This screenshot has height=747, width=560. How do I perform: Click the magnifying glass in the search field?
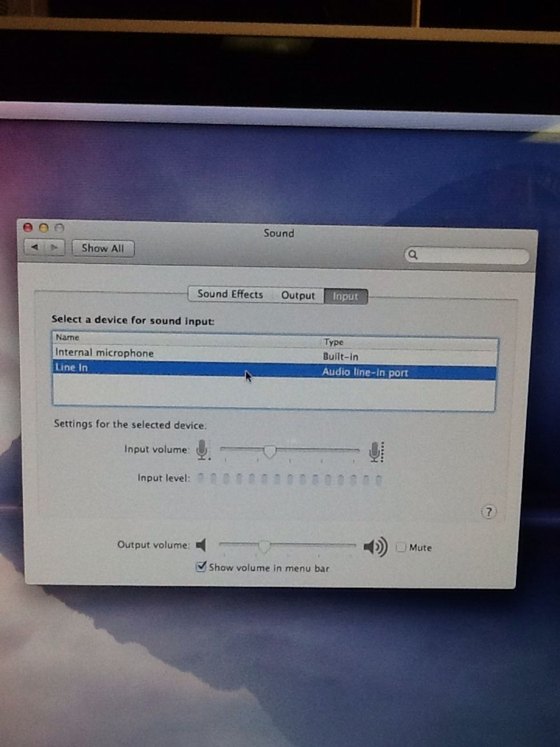tap(413, 255)
